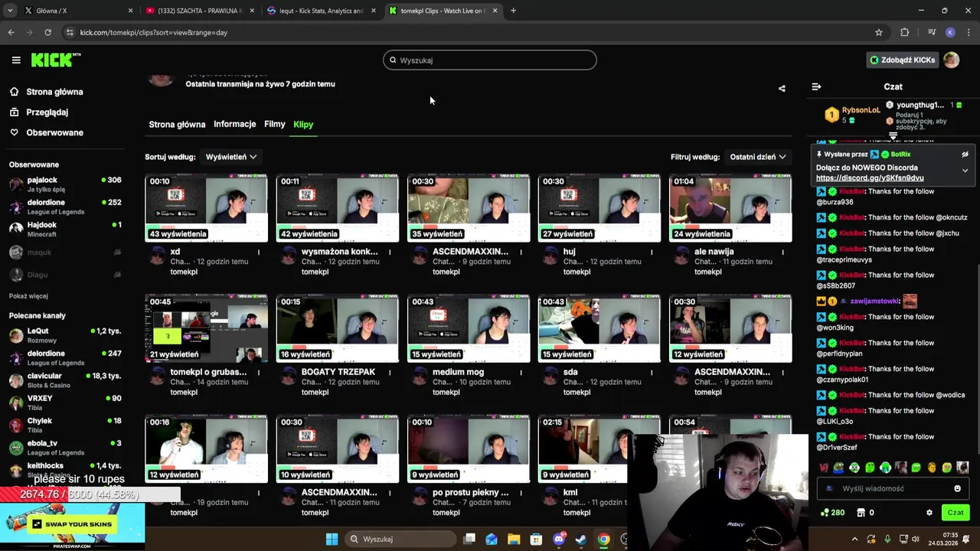
Task: Open the Windows Start menu
Action: pyautogui.click(x=332, y=539)
